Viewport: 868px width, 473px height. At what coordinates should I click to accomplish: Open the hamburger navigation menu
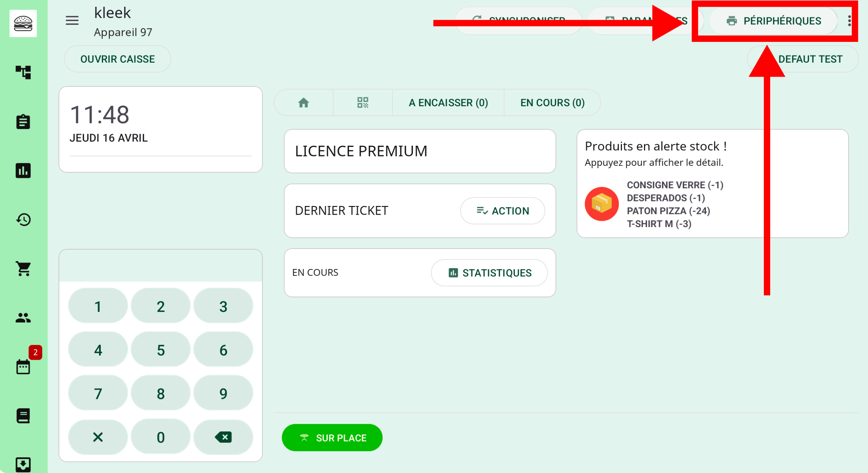coord(72,20)
